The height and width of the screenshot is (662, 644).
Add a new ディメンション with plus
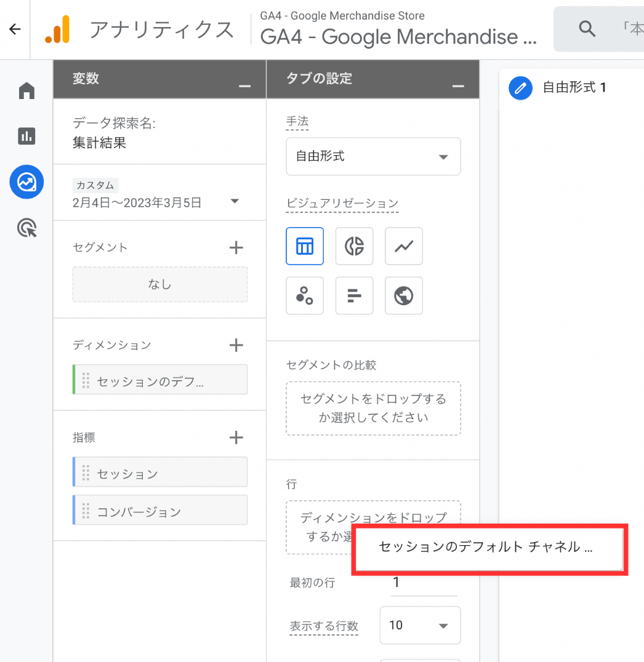(236, 345)
